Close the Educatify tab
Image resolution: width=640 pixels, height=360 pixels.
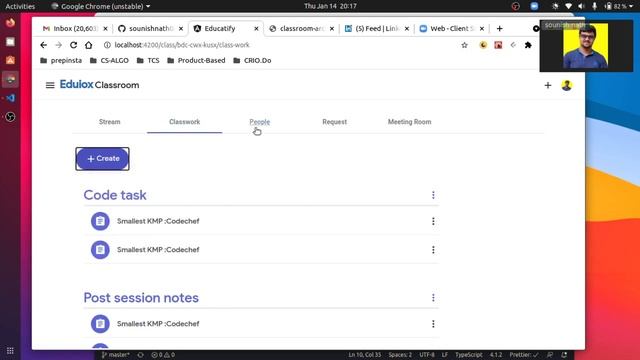coord(256,29)
